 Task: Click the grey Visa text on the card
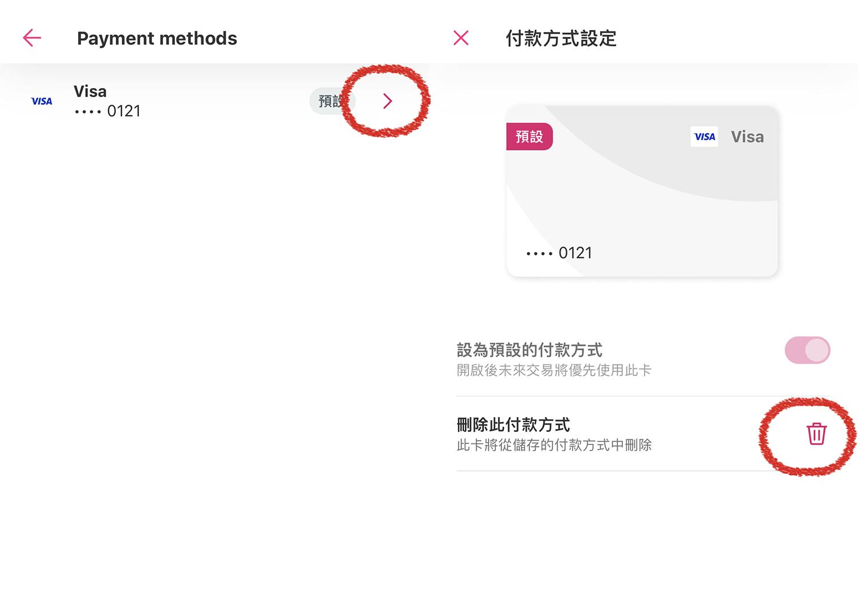coord(747,137)
